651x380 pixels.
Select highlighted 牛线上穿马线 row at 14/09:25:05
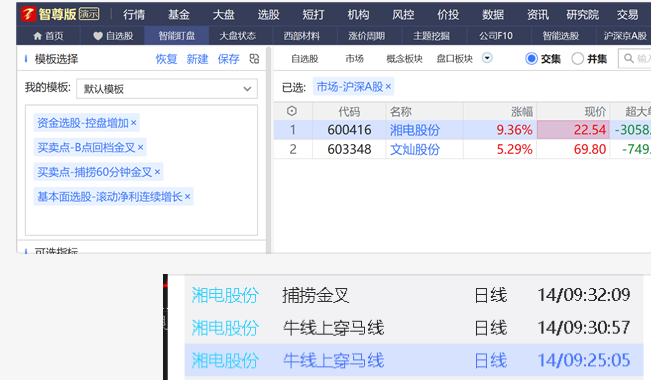point(414,360)
